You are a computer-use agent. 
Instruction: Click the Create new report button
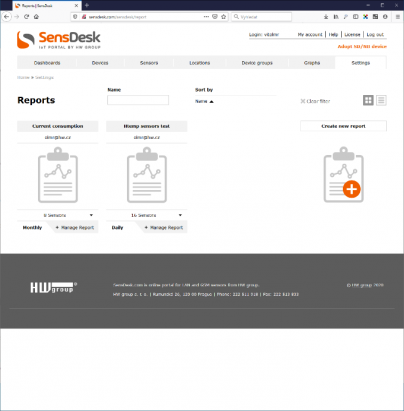coord(343,126)
